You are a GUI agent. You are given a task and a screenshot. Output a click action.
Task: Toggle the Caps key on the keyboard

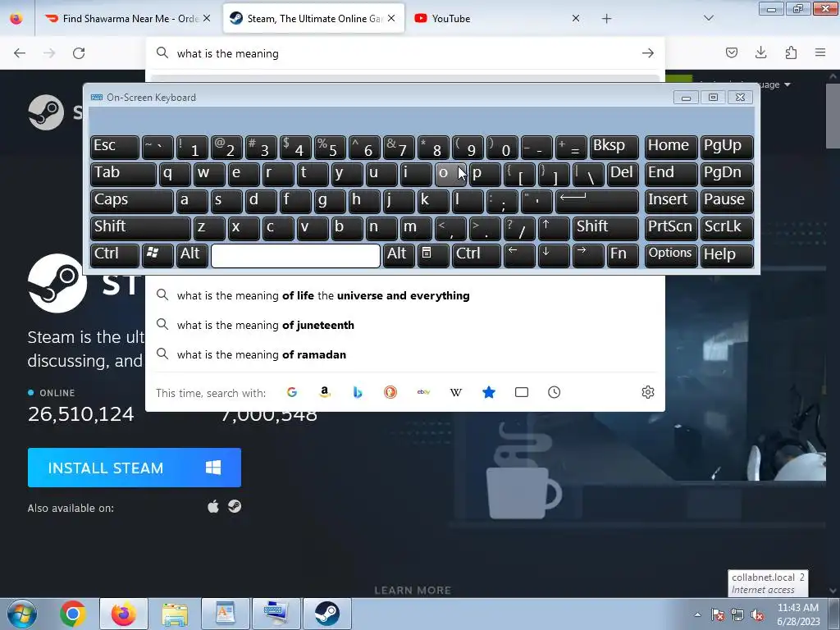point(132,200)
